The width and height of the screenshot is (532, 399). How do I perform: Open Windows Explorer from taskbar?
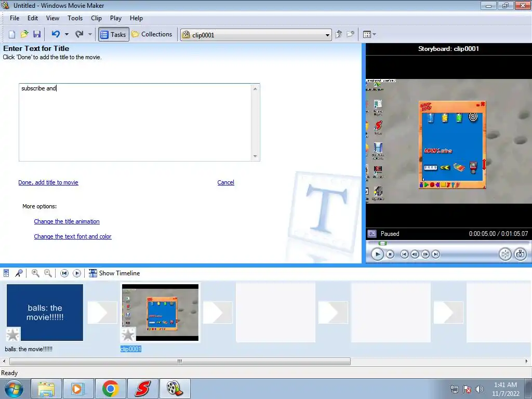pyautogui.click(x=46, y=389)
